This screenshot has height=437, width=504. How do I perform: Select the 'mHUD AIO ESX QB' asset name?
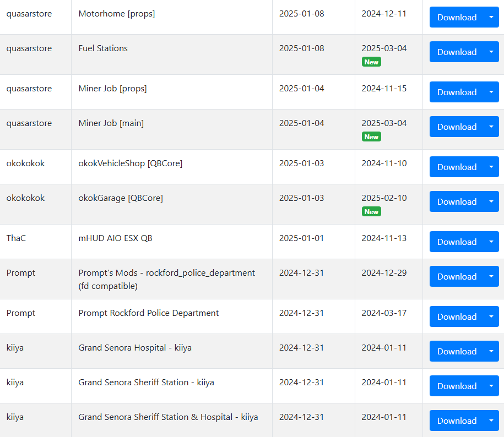[x=115, y=238]
